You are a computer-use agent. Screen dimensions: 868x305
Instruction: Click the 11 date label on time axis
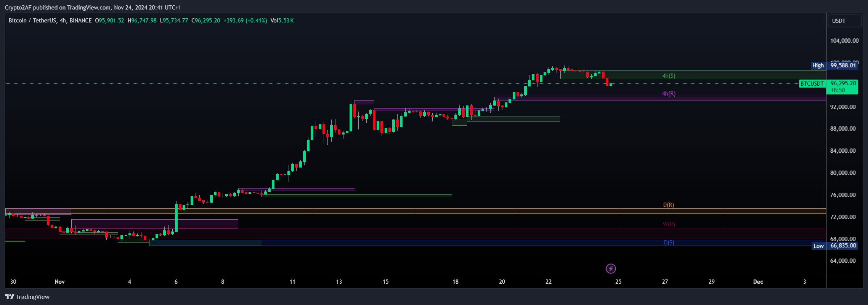point(292,282)
